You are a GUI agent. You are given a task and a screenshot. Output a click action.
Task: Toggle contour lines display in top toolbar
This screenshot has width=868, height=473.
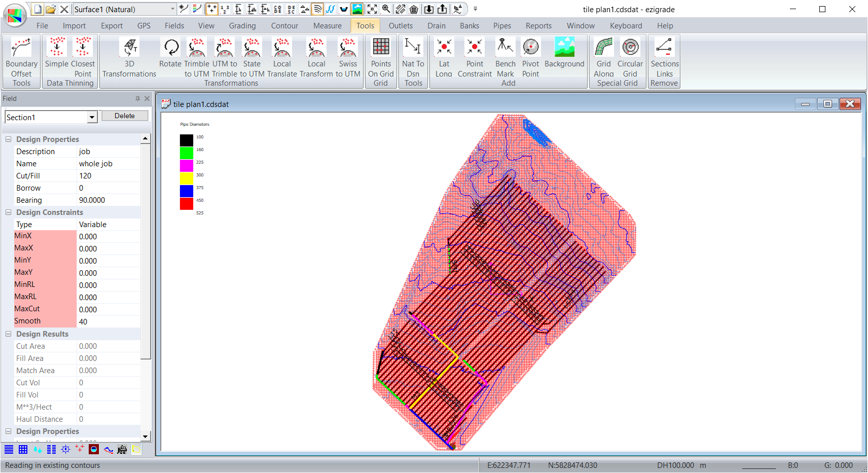pyautogui.click(x=317, y=9)
